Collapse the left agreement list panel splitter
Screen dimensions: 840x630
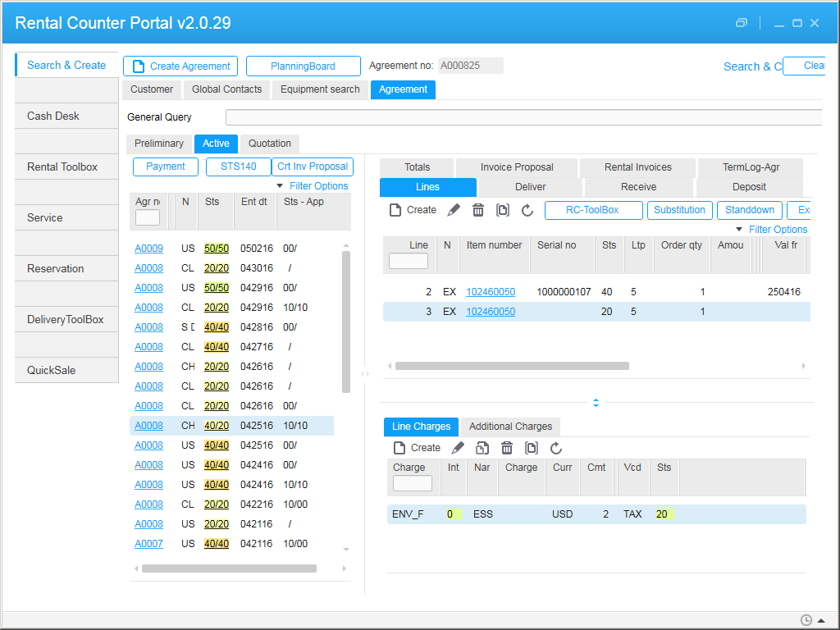pyautogui.click(x=365, y=374)
